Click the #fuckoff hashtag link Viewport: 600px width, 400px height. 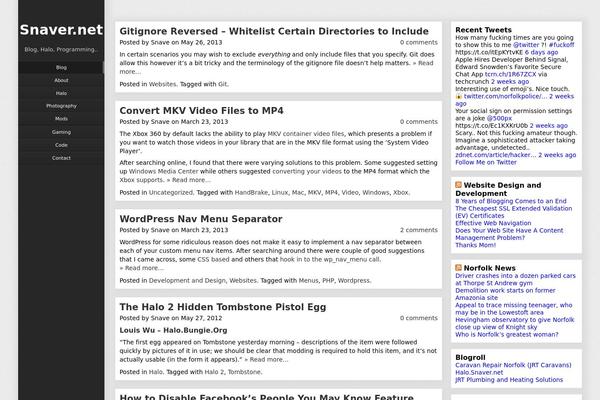(561, 45)
